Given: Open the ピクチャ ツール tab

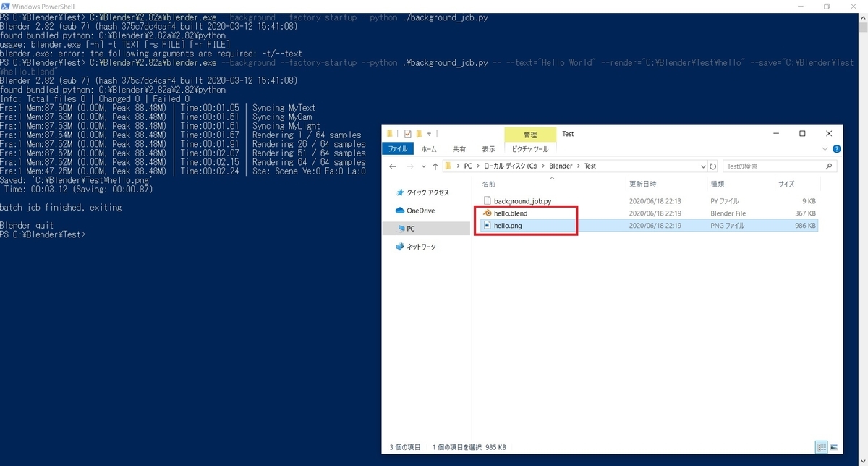Looking at the screenshot, I should [x=530, y=149].
